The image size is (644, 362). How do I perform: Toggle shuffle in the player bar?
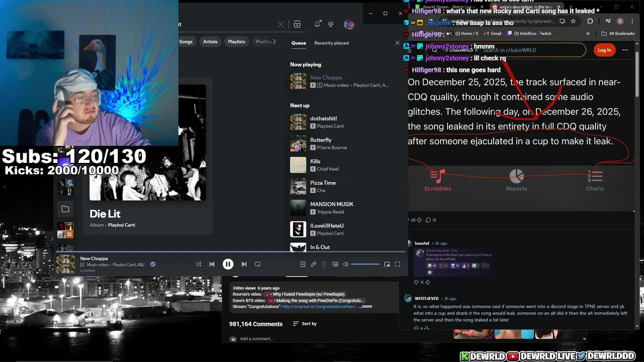(198, 264)
